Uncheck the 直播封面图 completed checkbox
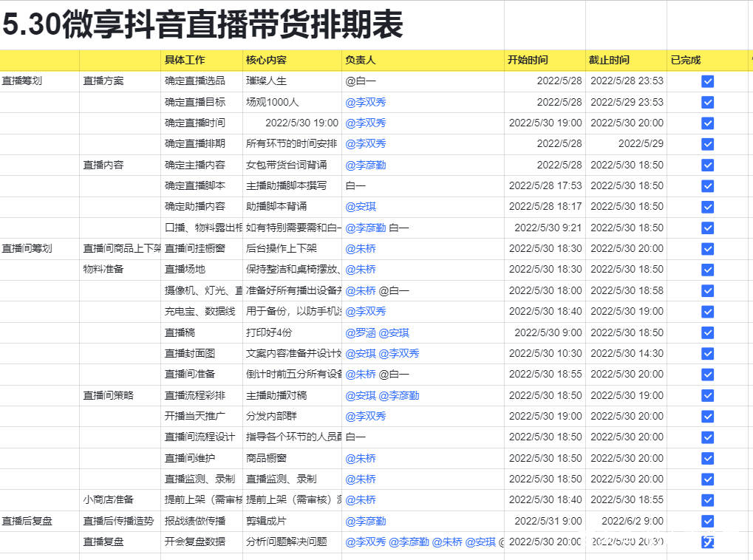Image resolution: width=753 pixels, height=560 pixels. point(707,353)
